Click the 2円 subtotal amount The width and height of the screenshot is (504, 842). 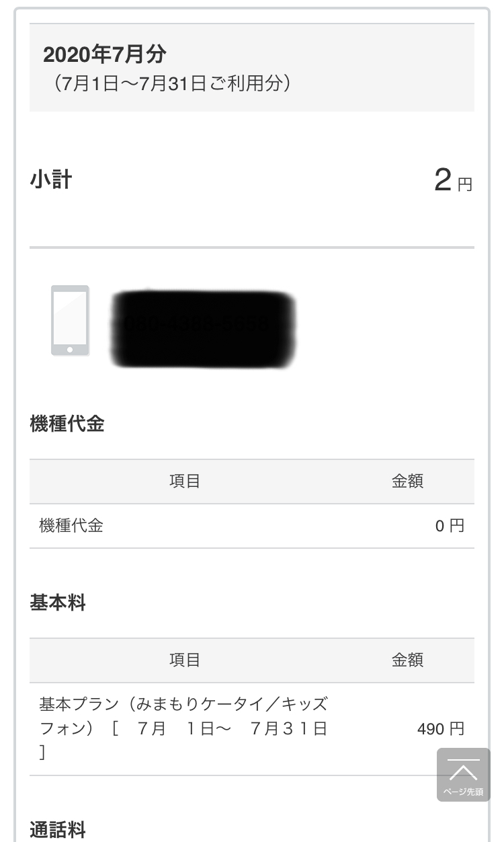coord(443,181)
